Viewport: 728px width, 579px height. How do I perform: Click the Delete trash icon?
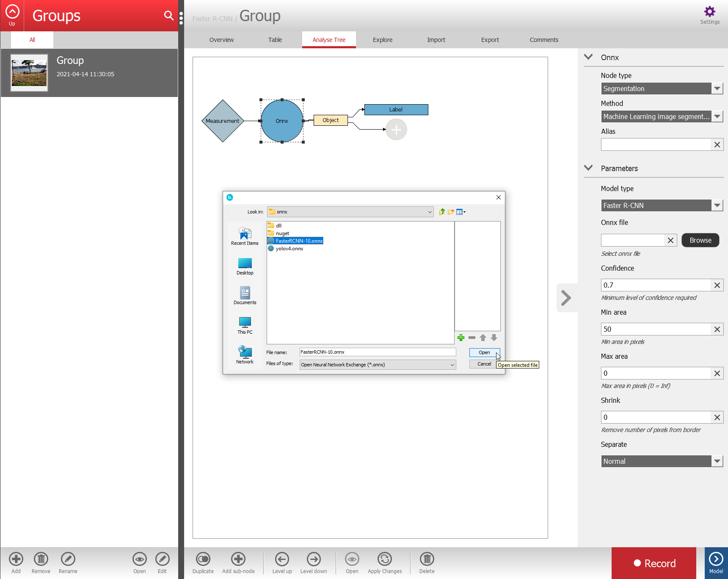[x=427, y=559]
